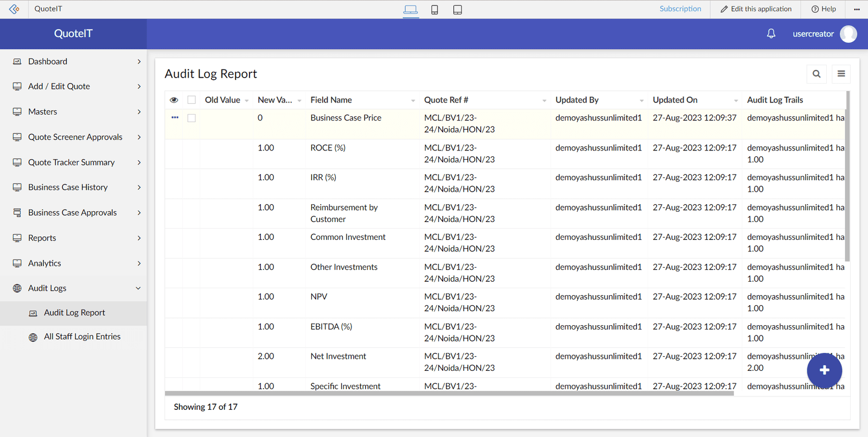Check the select-all checkbox in table header
This screenshot has height=437, width=868.
[192, 100]
